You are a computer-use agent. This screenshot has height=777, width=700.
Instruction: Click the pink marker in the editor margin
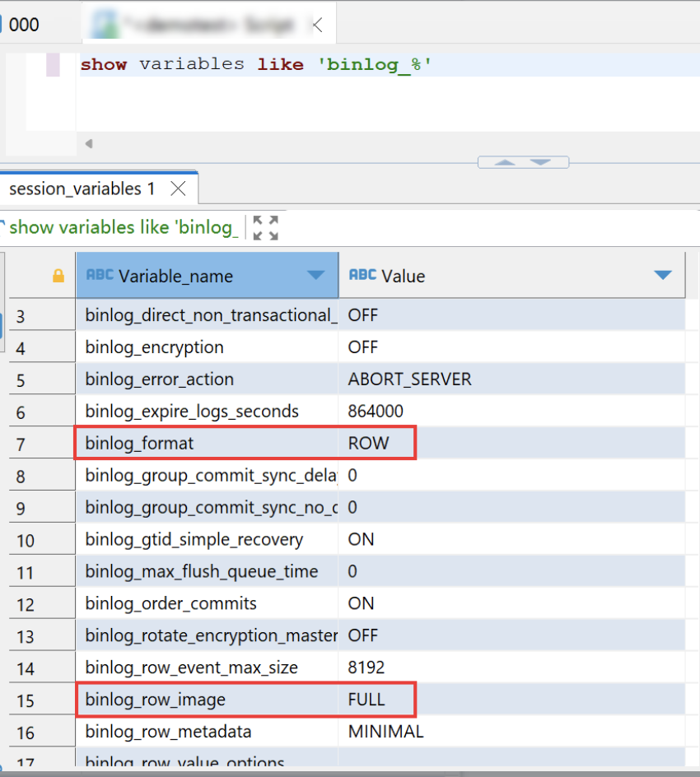[53, 63]
